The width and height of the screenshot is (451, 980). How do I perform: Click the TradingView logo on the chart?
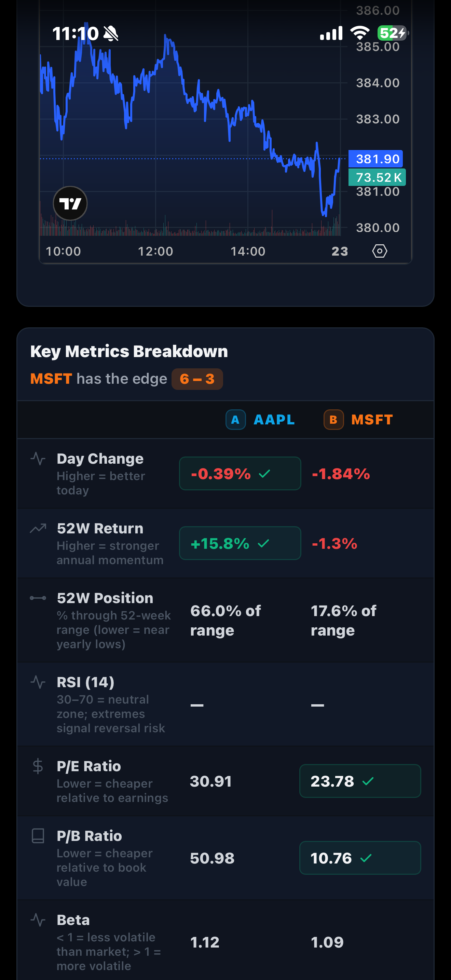[x=70, y=204]
